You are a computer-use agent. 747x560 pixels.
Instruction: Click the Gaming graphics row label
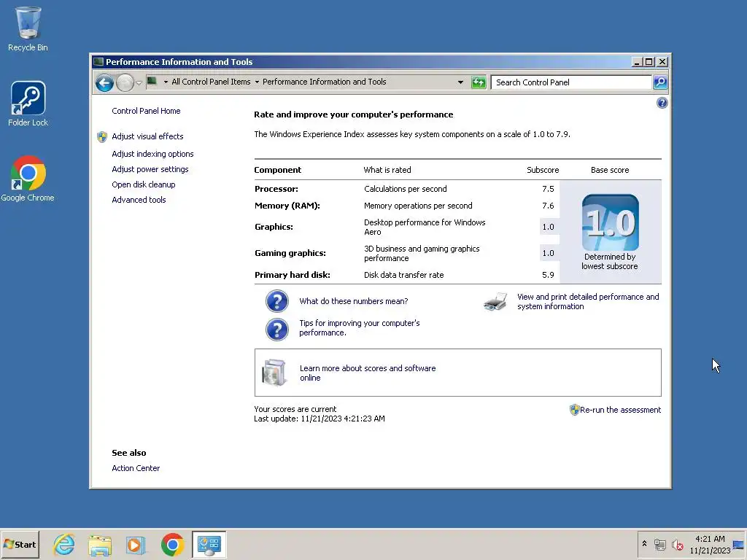tap(290, 253)
